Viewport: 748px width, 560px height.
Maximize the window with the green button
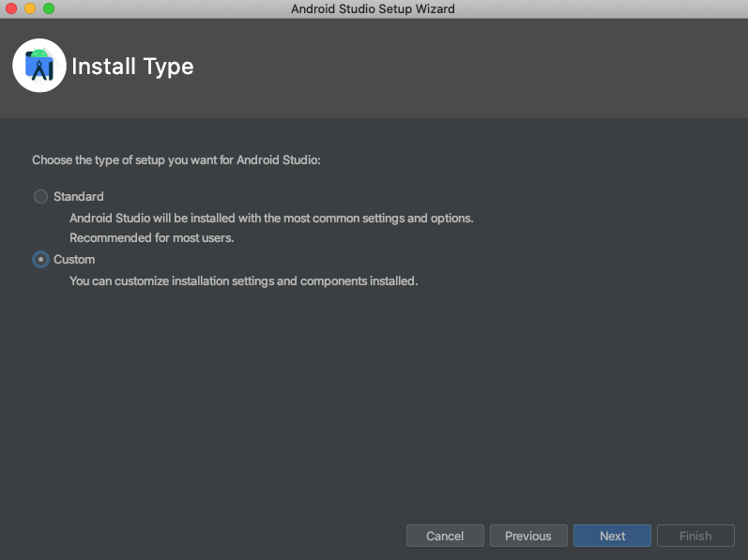pos(49,8)
